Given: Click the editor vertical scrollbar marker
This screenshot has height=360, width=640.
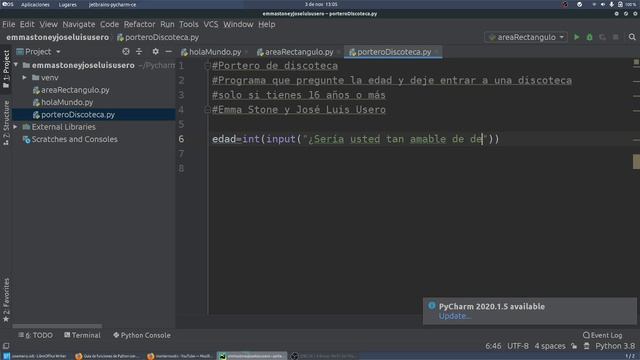Looking at the screenshot, I should coord(636,162).
